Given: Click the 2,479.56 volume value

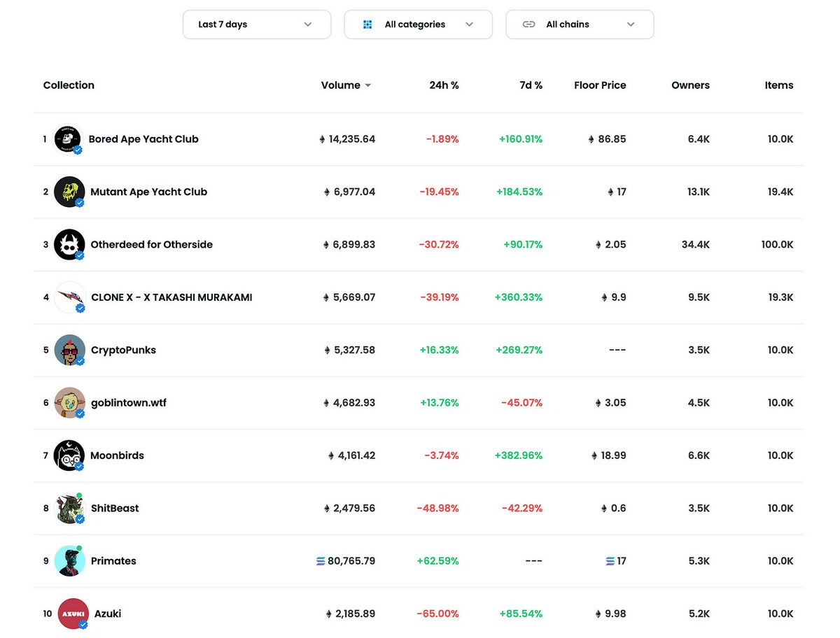Looking at the screenshot, I should click(353, 509).
